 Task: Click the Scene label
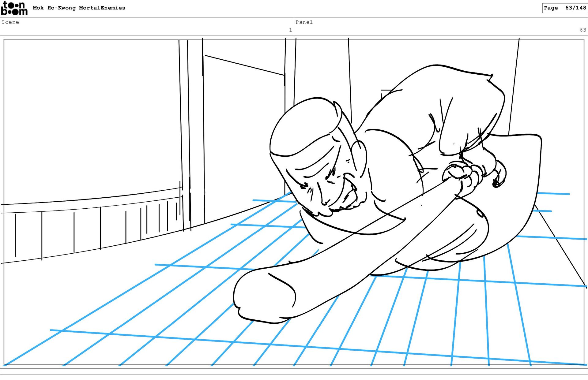pyautogui.click(x=10, y=22)
